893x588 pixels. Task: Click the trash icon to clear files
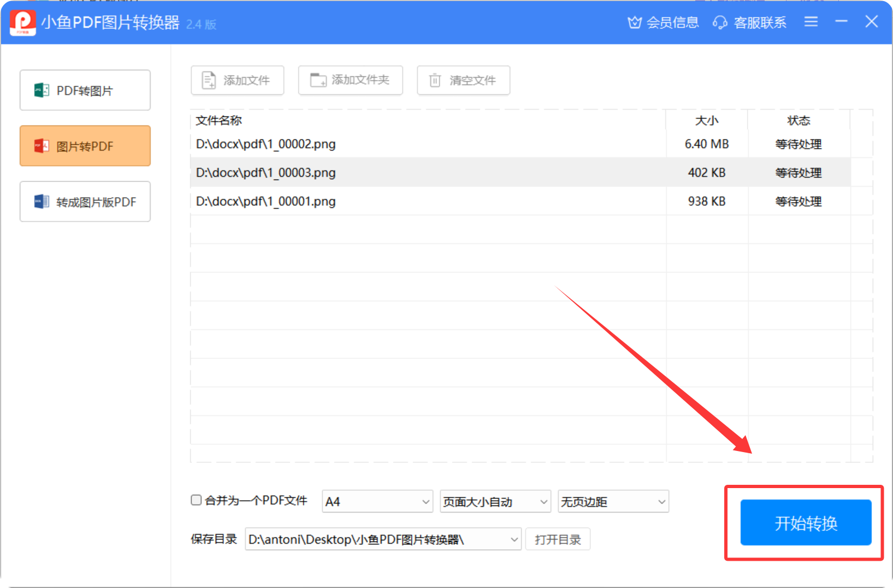point(435,80)
